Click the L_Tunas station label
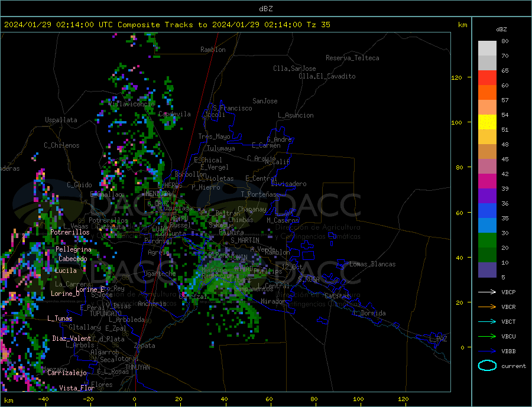 [60, 318]
